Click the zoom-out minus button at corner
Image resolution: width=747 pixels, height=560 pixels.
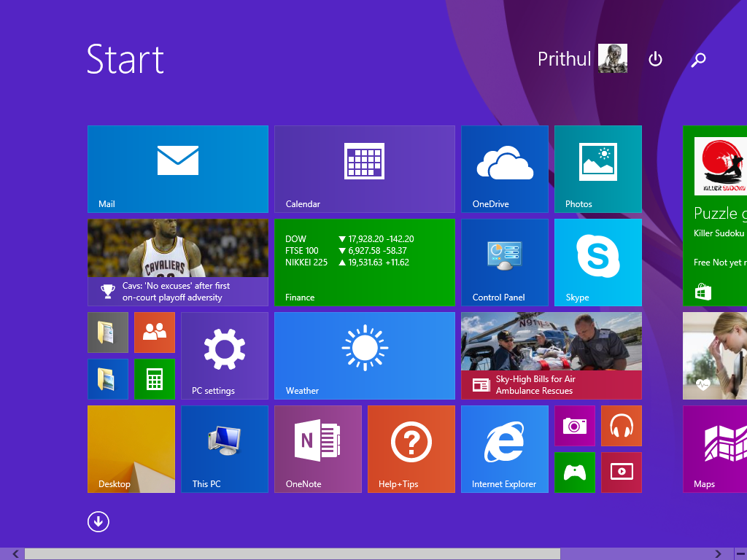[740, 554]
